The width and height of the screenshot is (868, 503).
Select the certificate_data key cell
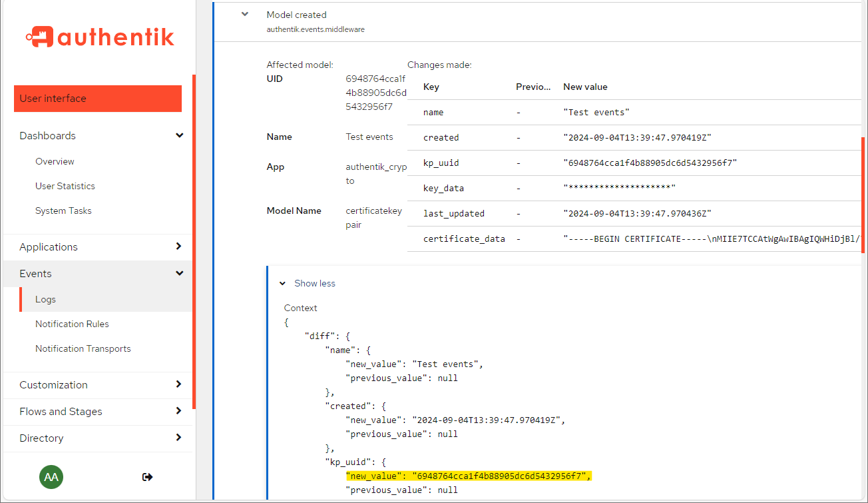pyautogui.click(x=464, y=239)
